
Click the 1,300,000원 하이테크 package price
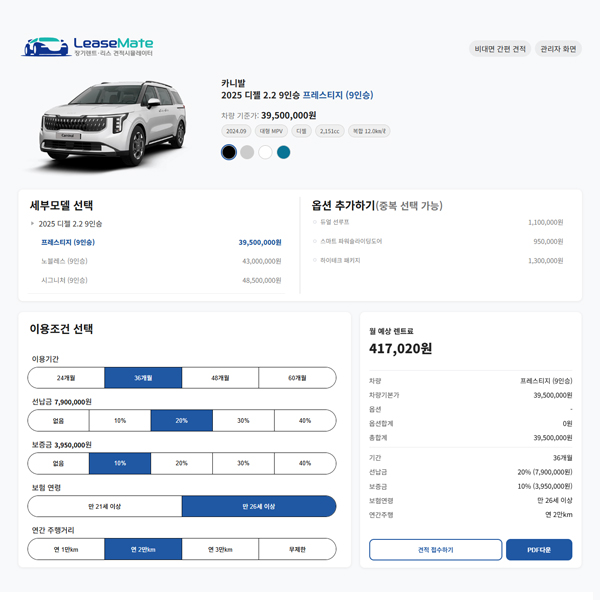546,261
